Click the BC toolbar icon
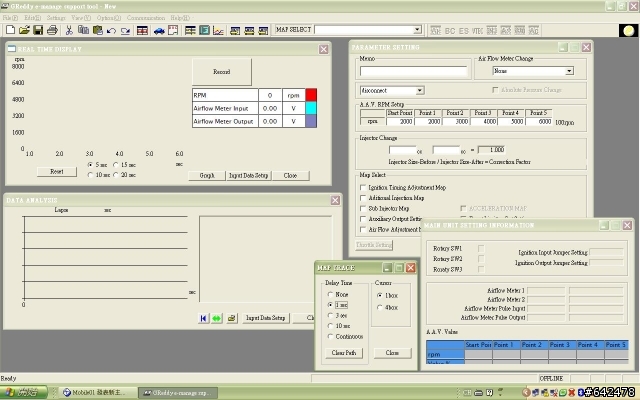This screenshot has height=400, width=640. click(x=450, y=31)
